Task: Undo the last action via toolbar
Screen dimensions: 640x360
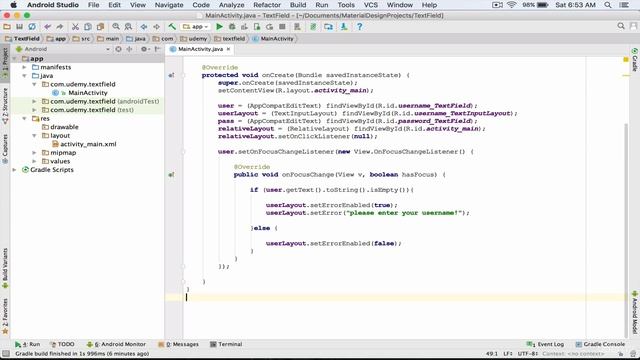Action: [47, 27]
